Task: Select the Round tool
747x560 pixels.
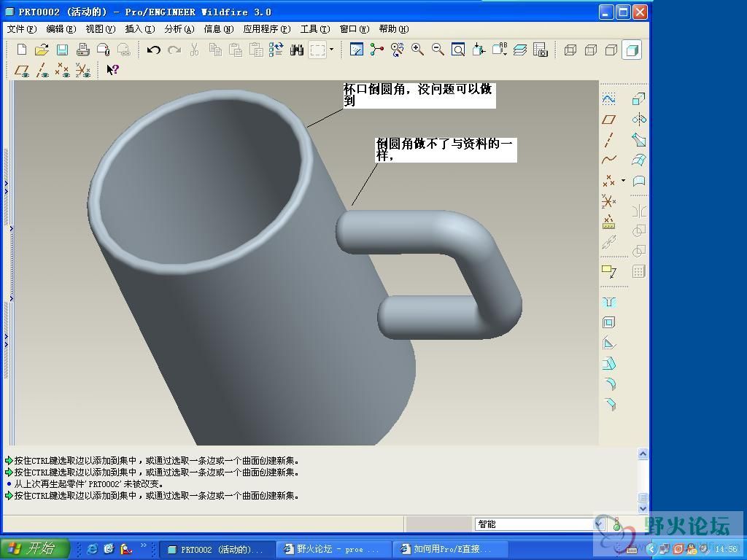Action: coord(609,384)
